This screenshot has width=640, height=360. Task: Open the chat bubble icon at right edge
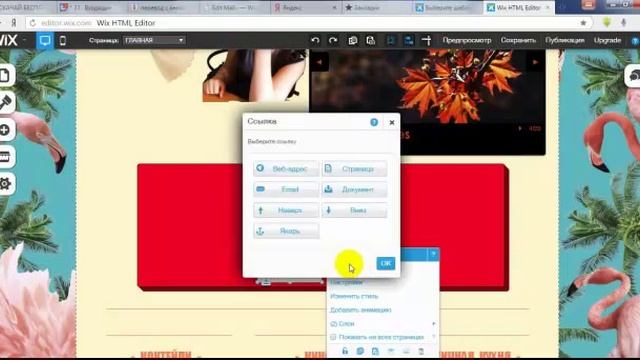point(633,76)
